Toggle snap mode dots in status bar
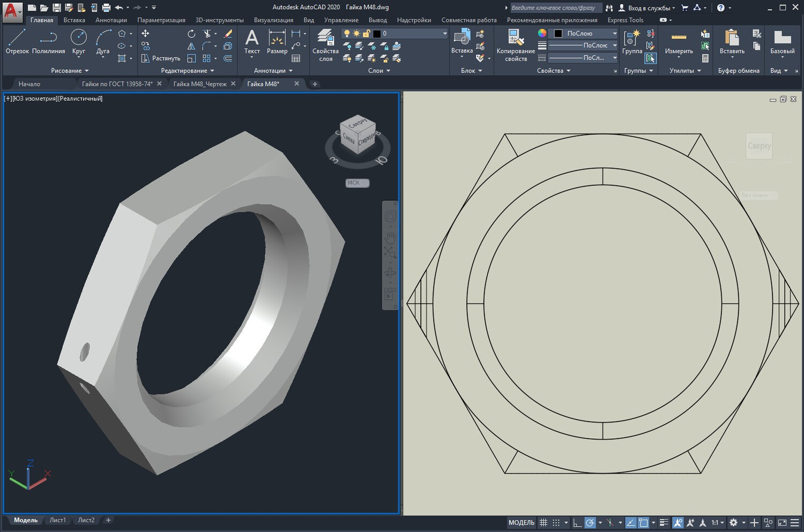Screen dimensions: 804x532 point(556,523)
